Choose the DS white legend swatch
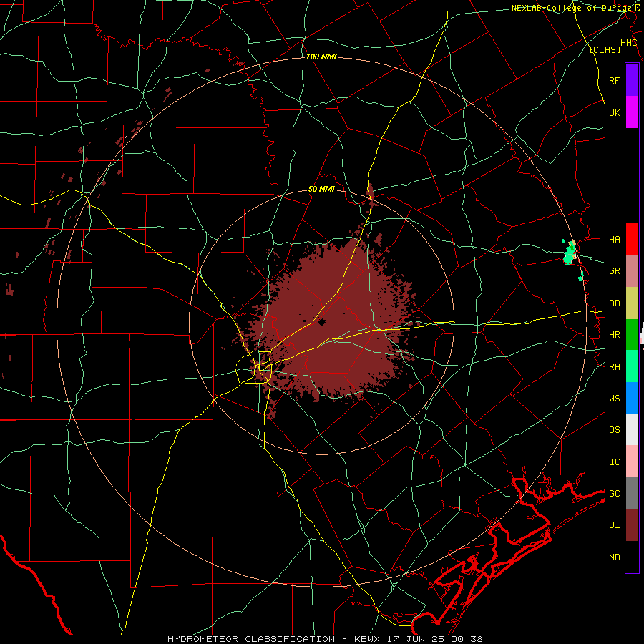 click(632, 429)
